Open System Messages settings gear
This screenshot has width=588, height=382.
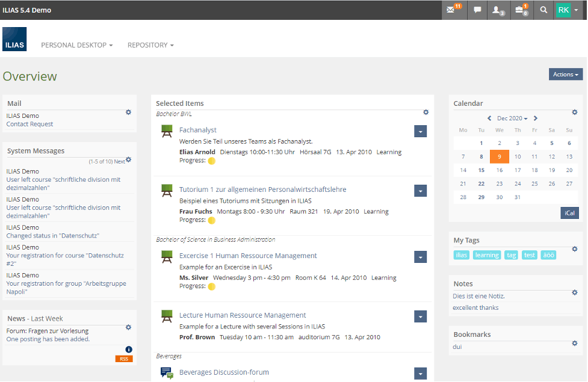(129, 159)
